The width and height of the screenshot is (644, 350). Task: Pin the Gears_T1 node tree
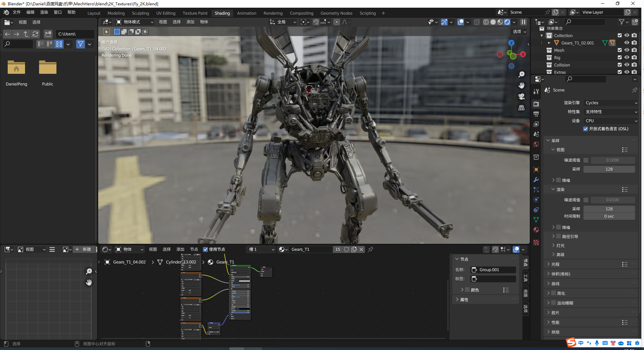point(370,249)
